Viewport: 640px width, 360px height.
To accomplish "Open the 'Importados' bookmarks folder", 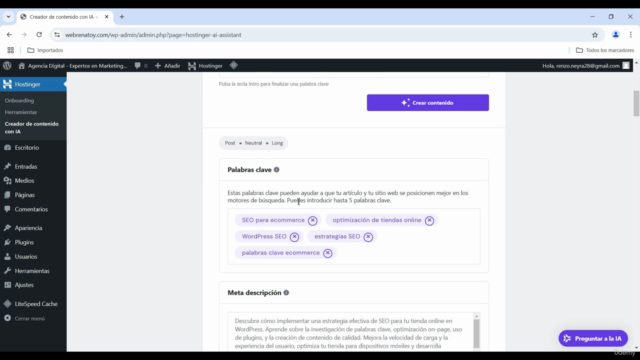I will (45, 50).
